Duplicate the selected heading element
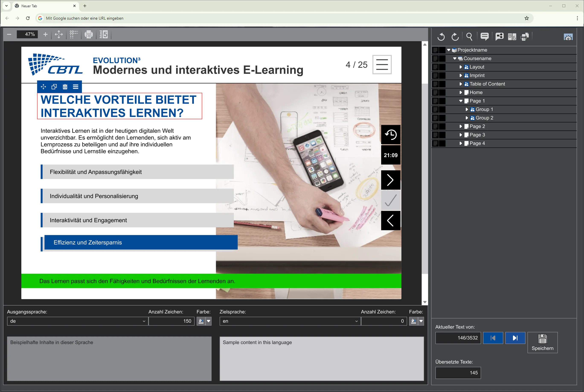 54,87
